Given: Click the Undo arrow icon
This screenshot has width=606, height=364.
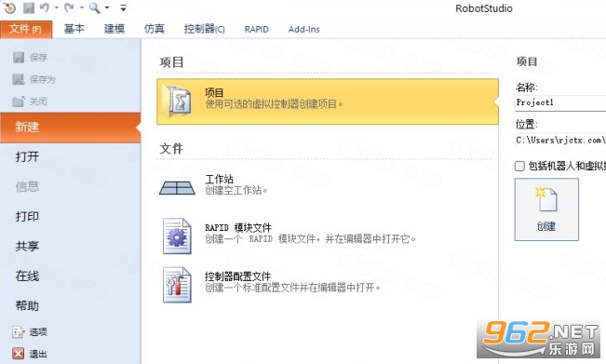Looking at the screenshot, I should 45,7.
